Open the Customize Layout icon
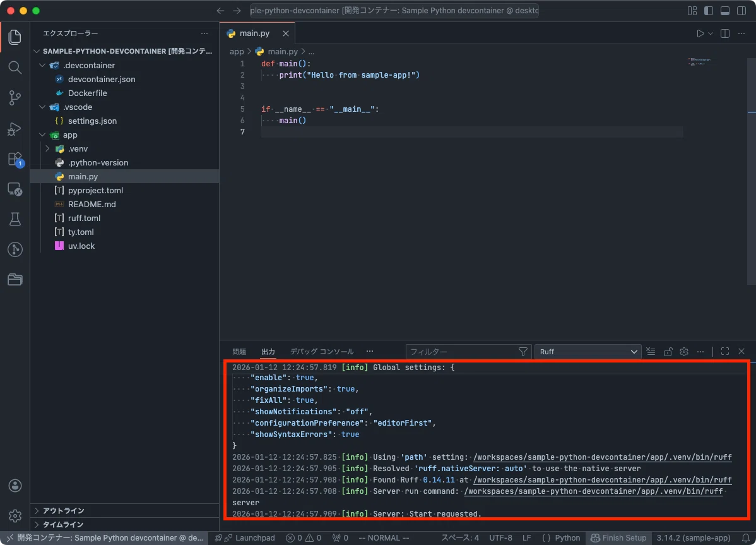The width and height of the screenshot is (756, 545). tap(692, 11)
